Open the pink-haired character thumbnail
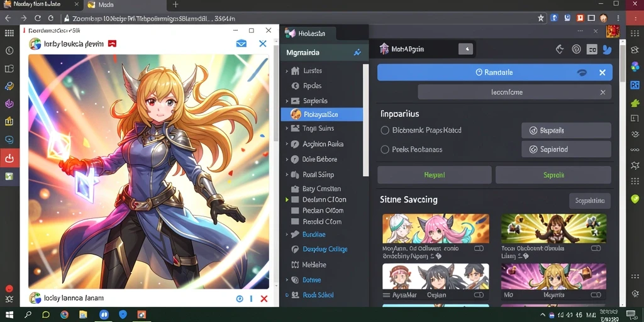 436,228
